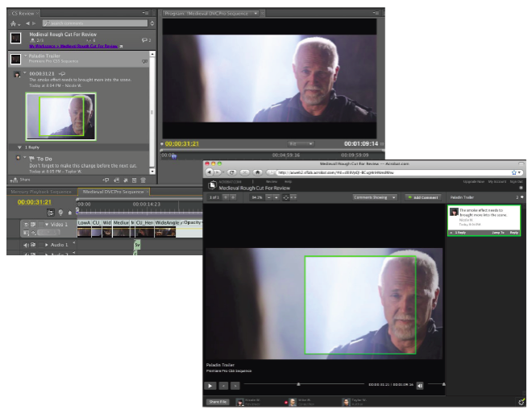Image resolution: width=532 pixels, height=418 pixels.
Task: Go back with CS Review left arrow
Action: tap(27, 23)
